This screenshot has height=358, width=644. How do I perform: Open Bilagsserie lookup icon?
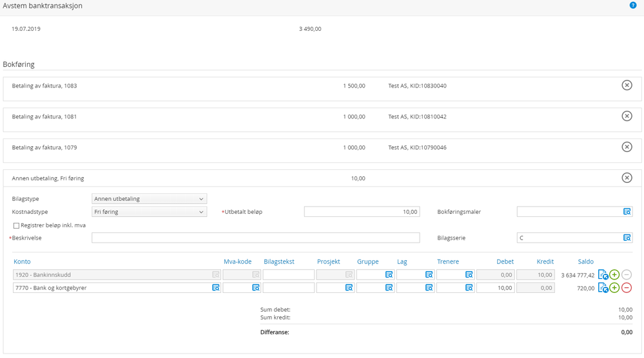[x=627, y=238]
